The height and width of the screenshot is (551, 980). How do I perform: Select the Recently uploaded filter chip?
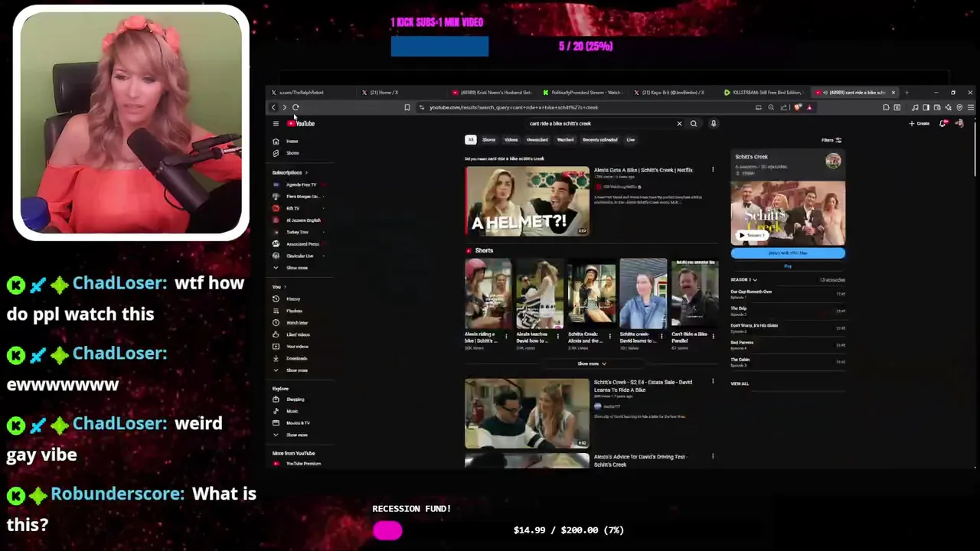point(599,140)
